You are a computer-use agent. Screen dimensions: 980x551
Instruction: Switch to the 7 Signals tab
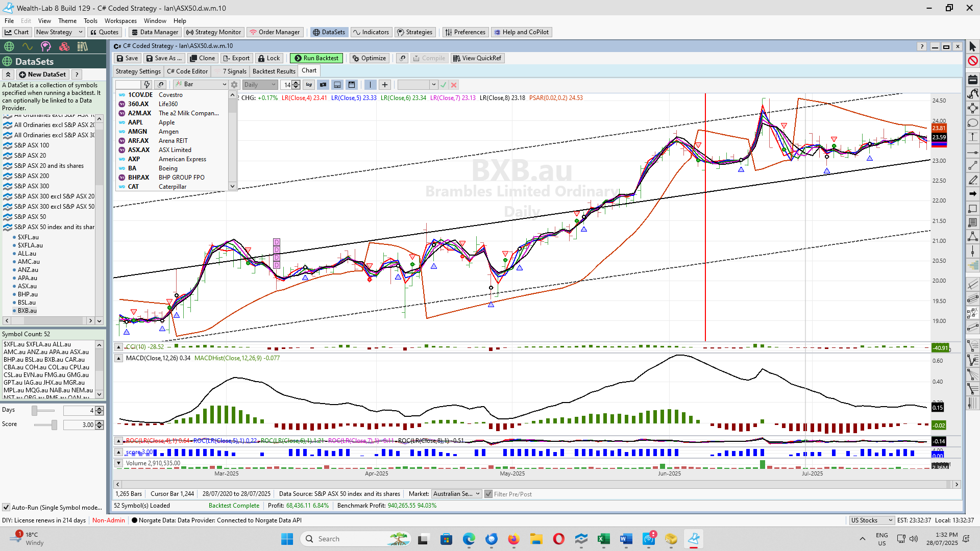230,71
